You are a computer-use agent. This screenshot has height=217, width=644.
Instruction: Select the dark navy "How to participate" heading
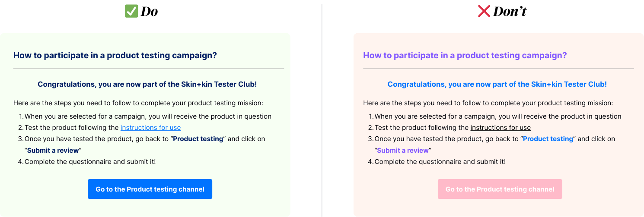tap(115, 56)
